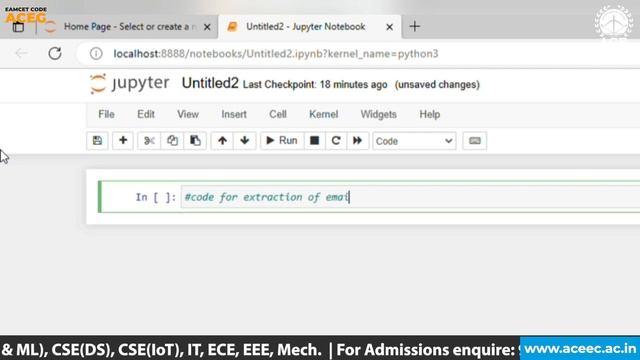Image resolution: width=640 pixels, height=360 pixels.
Task: Cut selected cells with scissors icon
Action: pyautogui.click(x=149, y=141)
